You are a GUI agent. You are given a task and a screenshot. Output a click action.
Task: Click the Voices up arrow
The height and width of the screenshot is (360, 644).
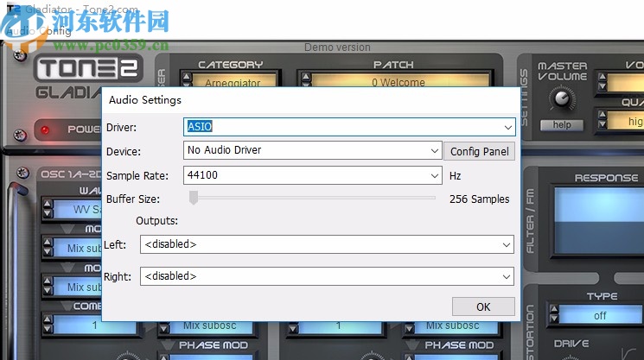[603, 76]
